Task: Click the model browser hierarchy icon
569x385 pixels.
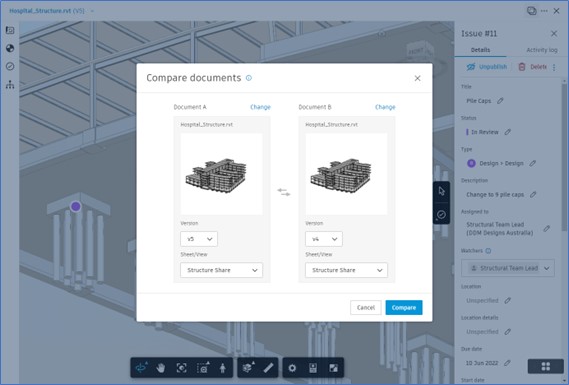Action: point(10,85)
